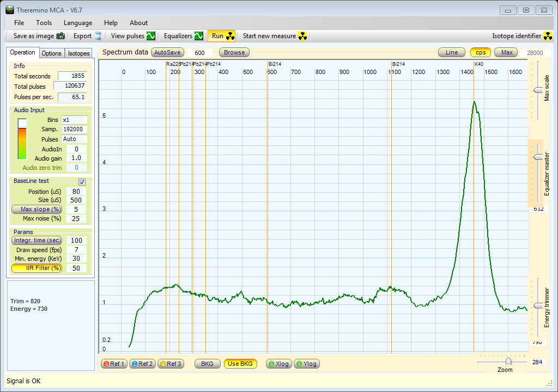
Task: Toggle the BaseLine test checkbox
Action: coord(82,182)
